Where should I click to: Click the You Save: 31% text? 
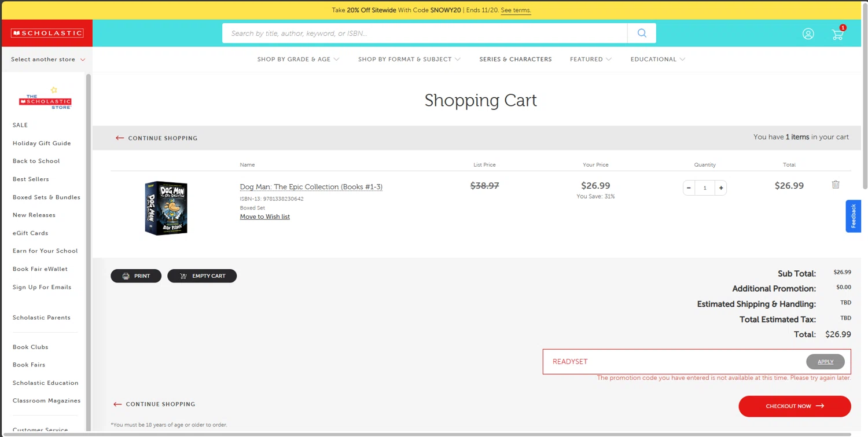[x=595, y=197]
